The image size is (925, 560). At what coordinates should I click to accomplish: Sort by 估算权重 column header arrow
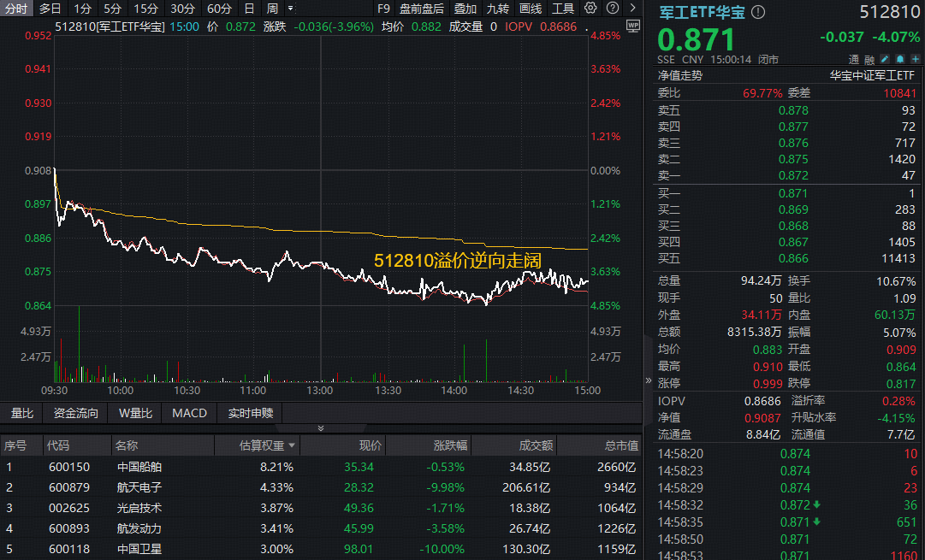click(293, 445)
